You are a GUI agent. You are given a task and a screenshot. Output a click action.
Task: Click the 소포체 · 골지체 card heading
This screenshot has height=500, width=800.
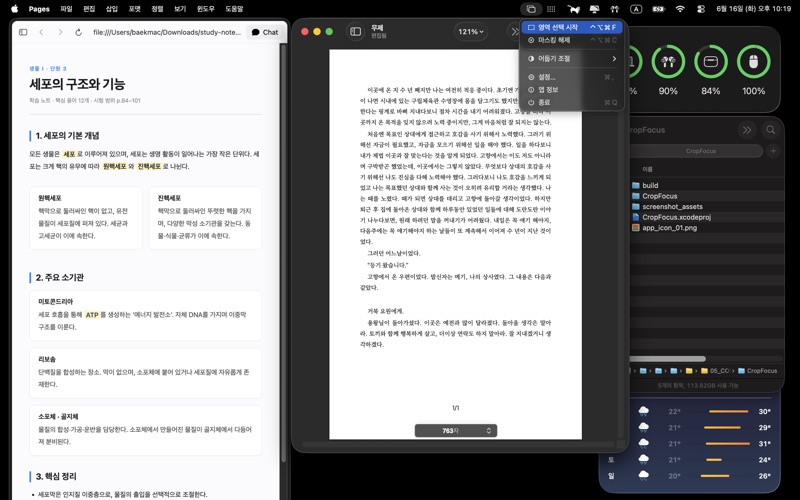(x=58, y=416)
